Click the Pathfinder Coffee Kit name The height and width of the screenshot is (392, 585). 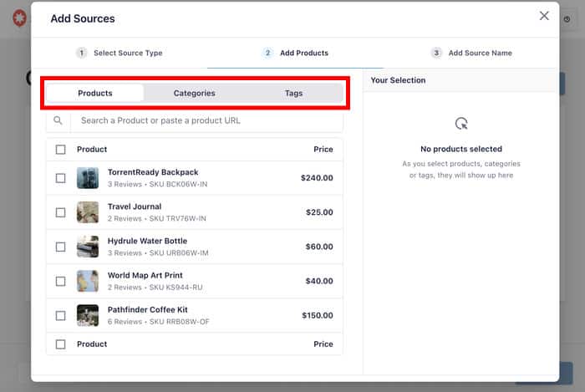click(147, 309)
